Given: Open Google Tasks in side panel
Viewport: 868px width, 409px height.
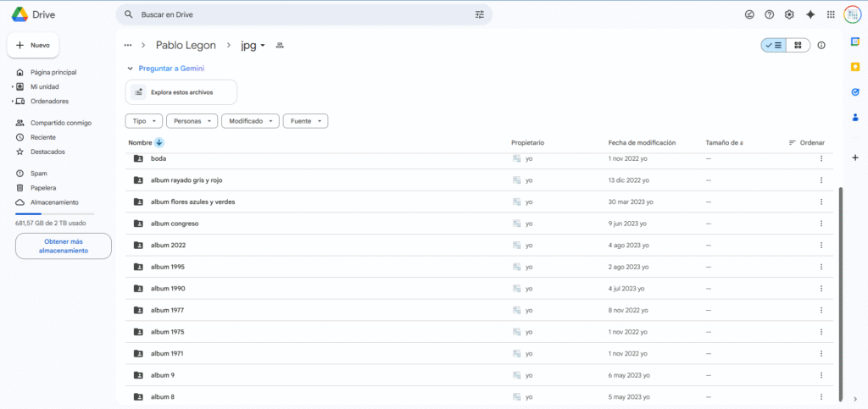Looking at the screenshot, I should pyautogui.click(x=855, y=92).
